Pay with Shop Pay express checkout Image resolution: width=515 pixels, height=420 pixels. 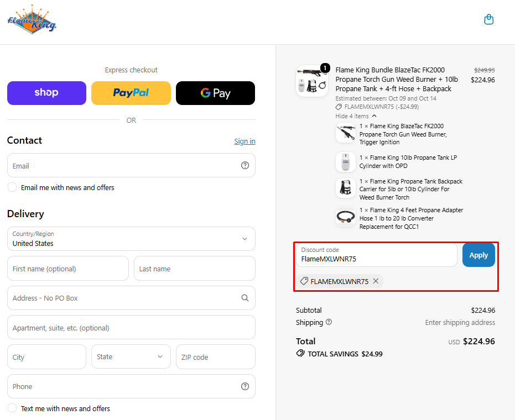pyautogui.click(x=46, y=93)
